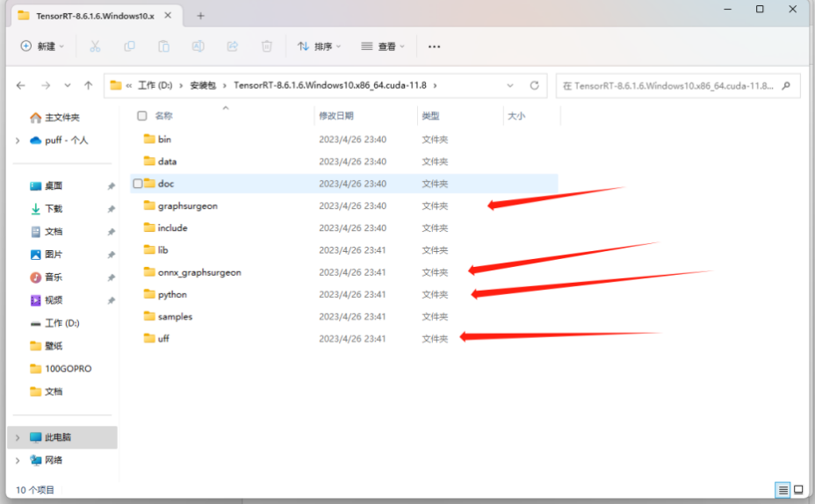Screen dimensions: 815x504
Task: Expand 网络 (Network) tree node
Action: pos(18,460)
